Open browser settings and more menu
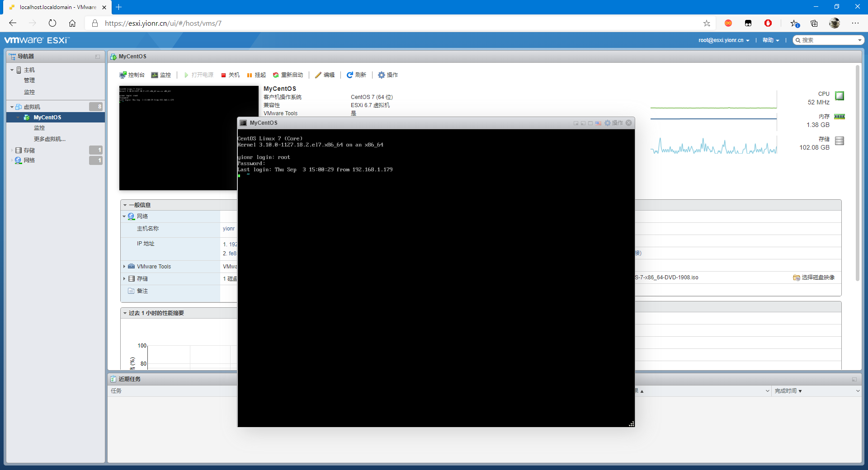The height and width of the screenshot is (470, 868). (855, 23)
